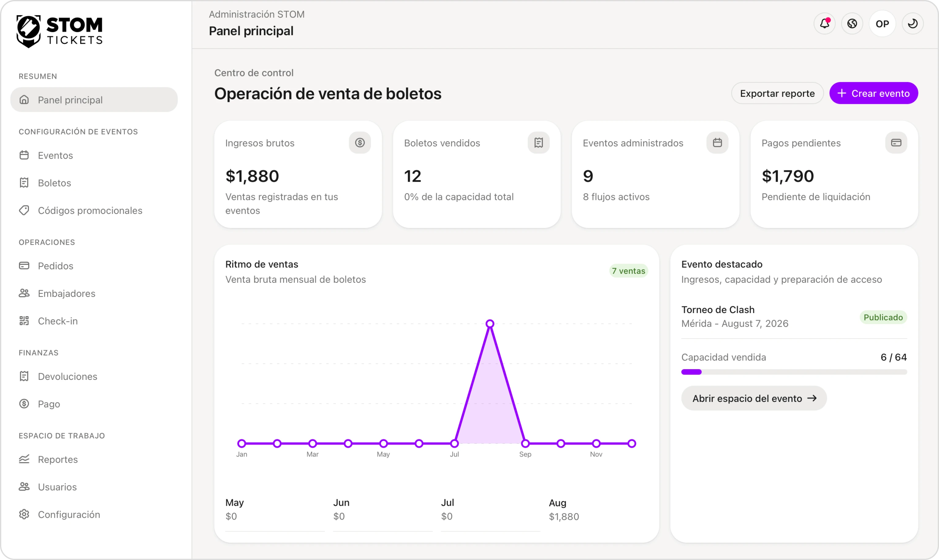Click the users icon beside Usuarios
The height and width of the screenshot is (560, 939).
[24, 487]
